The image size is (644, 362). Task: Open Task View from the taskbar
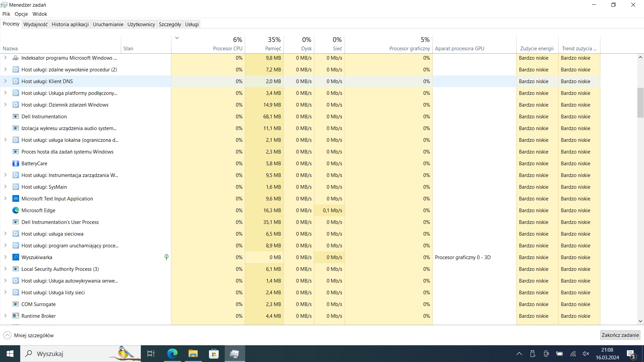pos(151,354)
